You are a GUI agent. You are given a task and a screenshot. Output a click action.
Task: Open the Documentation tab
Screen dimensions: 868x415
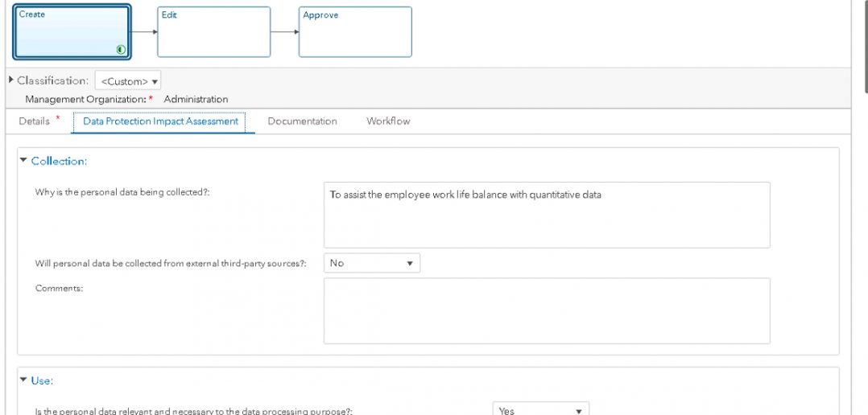coord(302,121)
